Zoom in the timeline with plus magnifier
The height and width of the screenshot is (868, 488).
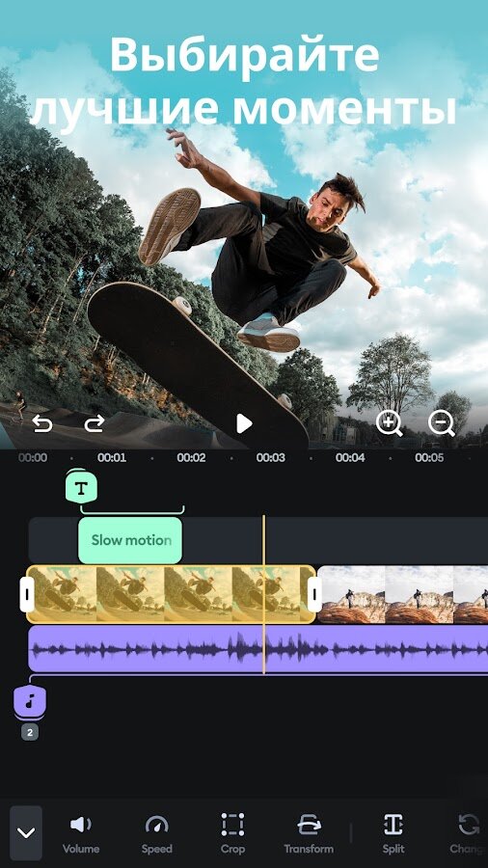point(390,423)
